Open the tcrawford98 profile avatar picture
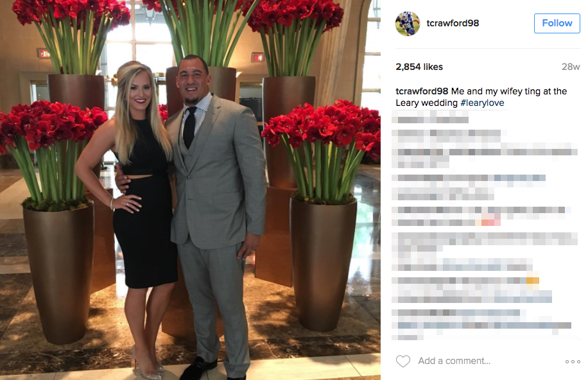This screenshot has width=588, height=380. pos(408,23)
